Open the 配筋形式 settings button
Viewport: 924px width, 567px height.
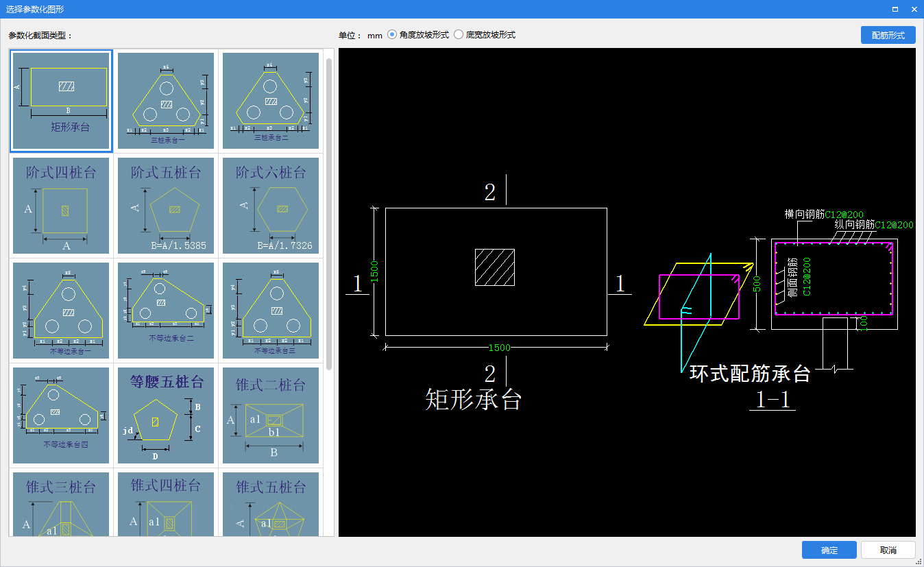[888, 35]
